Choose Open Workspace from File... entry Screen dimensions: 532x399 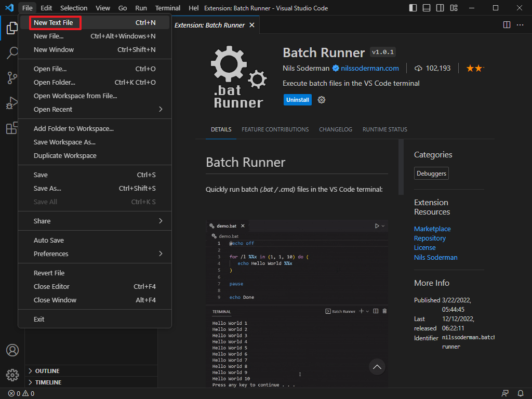(95, 96)
